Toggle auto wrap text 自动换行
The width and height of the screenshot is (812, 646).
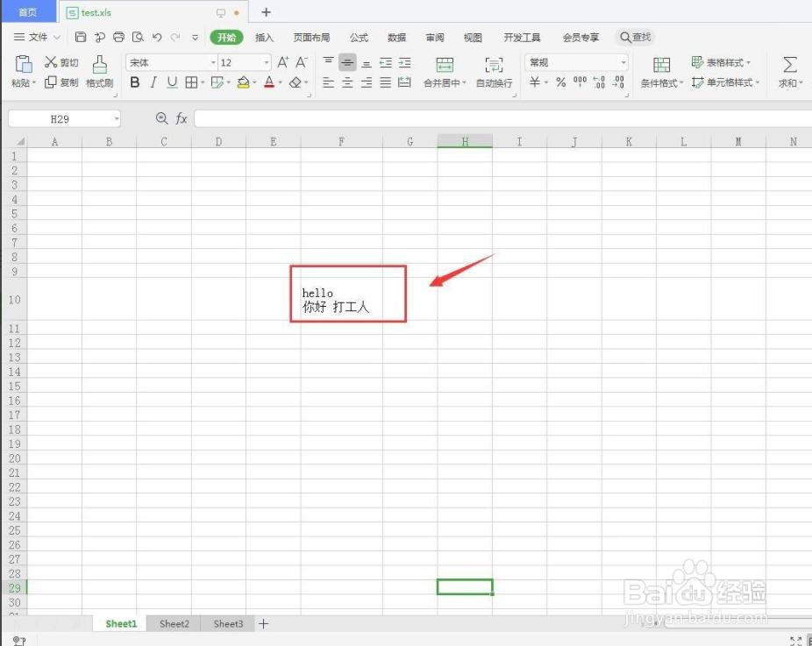pyautogui.click(x=494, y=71)
